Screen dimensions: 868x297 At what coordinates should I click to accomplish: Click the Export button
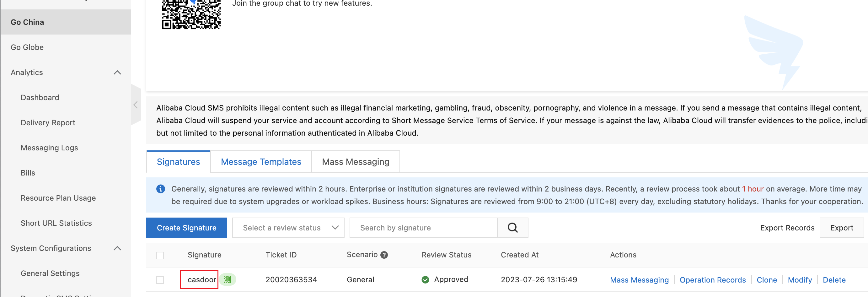click(841, 228)
